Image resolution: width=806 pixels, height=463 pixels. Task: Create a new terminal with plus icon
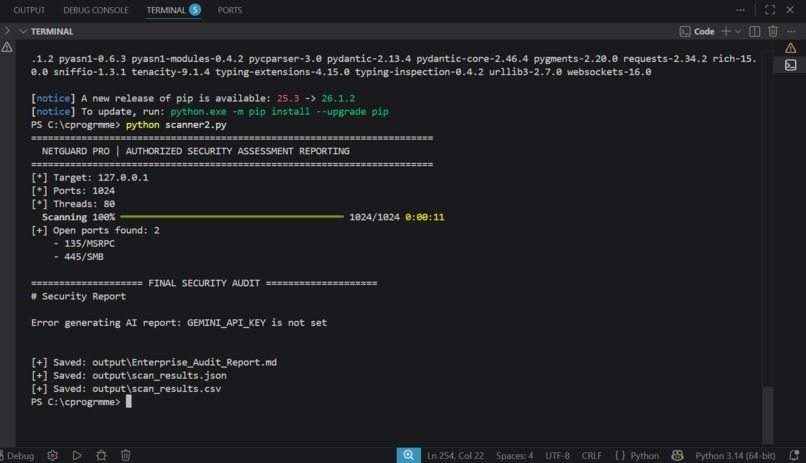pyautogui.click(x=726, y=31)
